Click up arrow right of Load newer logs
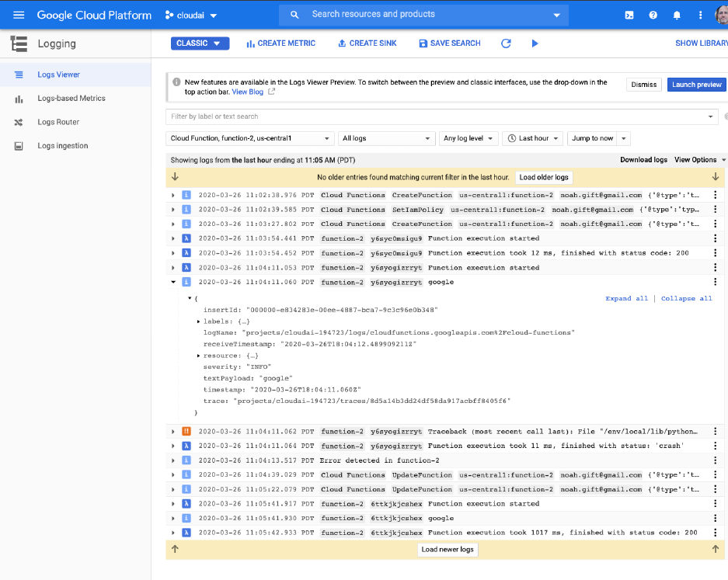The image size is (728, 580). tap(716, 549)
